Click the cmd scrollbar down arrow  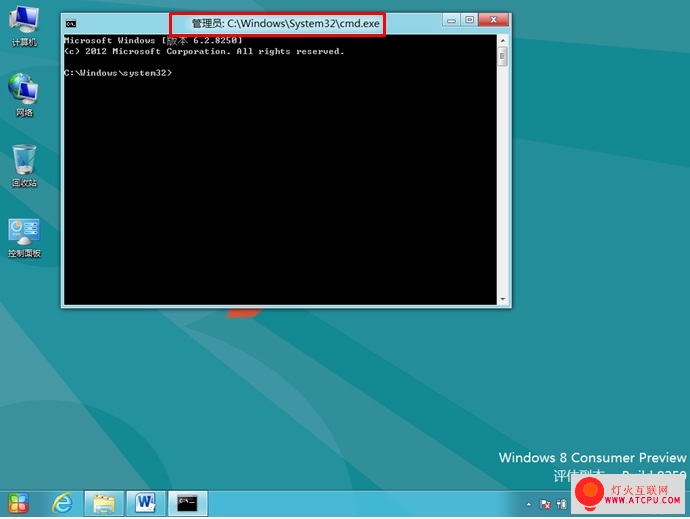click(503, 299)
